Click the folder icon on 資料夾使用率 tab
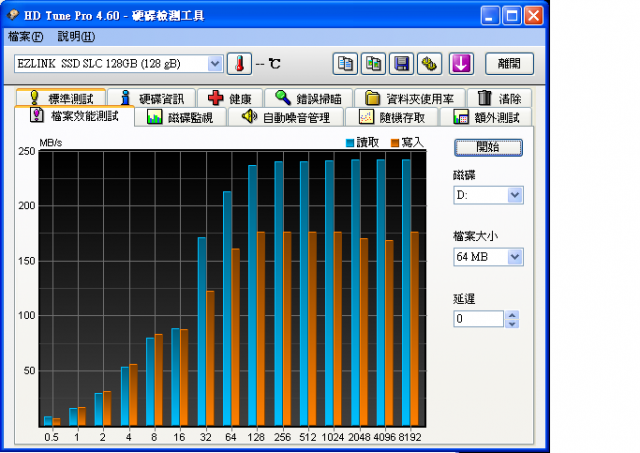This screenshot has height=453, width=640. 372,98
